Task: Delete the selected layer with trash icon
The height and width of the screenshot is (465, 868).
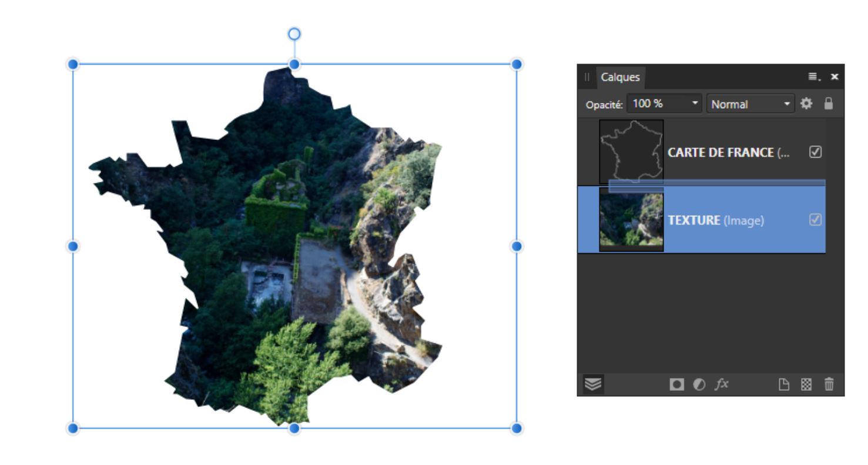Action: pyautogui.click(x=829, y=384)
